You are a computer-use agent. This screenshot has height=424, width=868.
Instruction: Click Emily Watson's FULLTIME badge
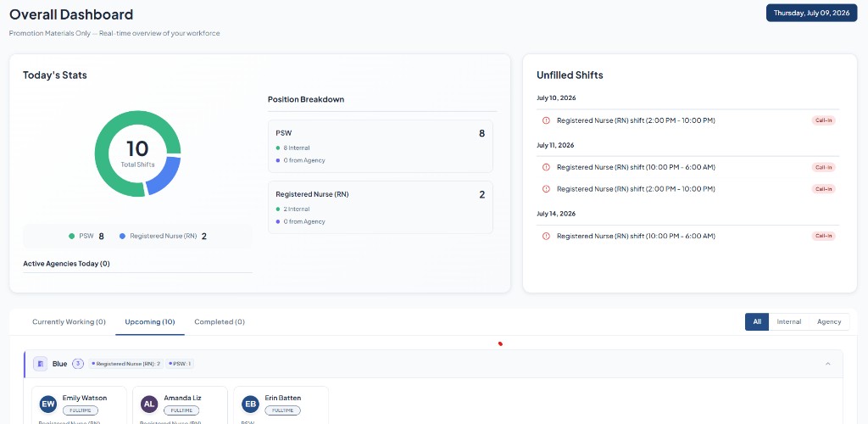[x=81, y=410]
